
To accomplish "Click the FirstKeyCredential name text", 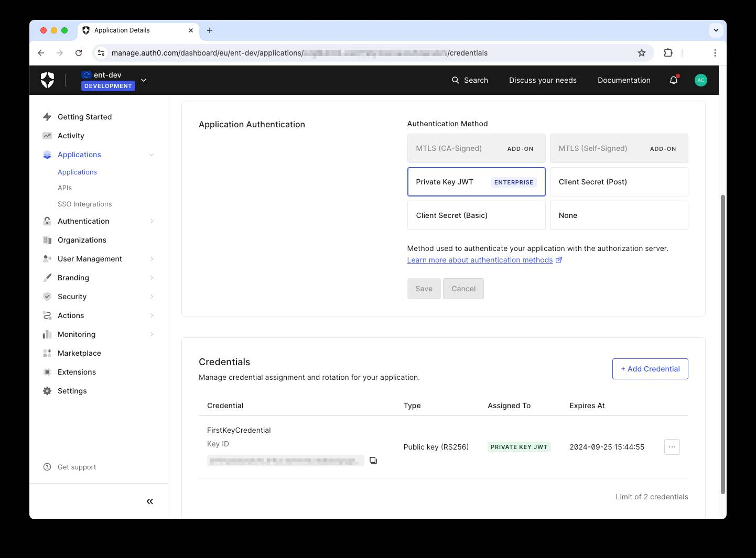I will [x=239, y=430].
